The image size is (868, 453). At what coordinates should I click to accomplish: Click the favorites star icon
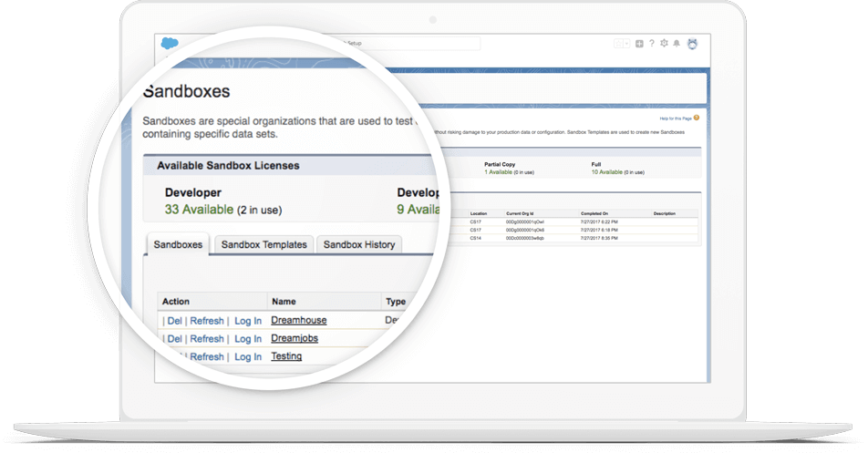(618, 44)
